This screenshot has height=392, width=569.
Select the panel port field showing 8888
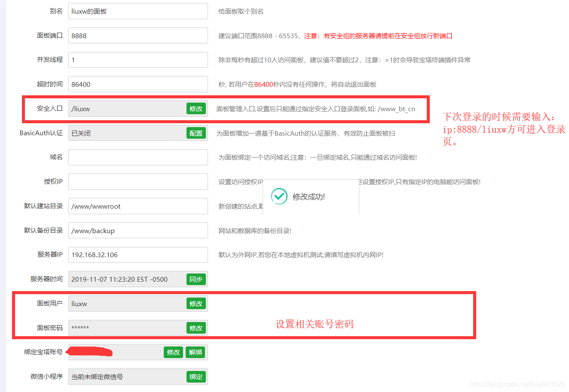(138, 35)
